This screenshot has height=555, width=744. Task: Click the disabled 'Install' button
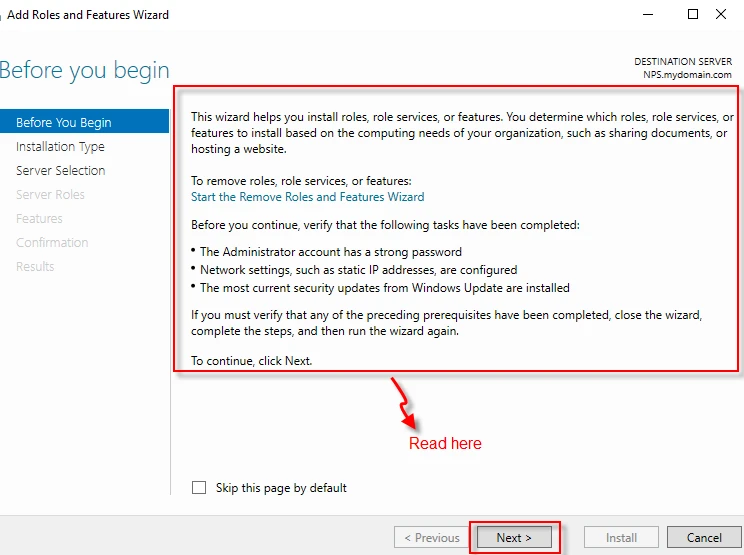click(621, 538)
